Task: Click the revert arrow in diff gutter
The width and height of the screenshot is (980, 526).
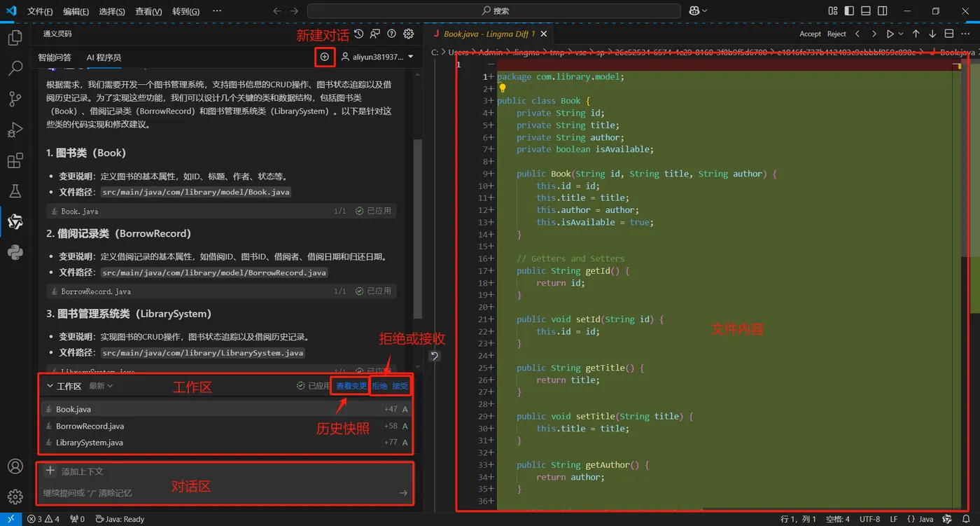Action: click(434, 356)
